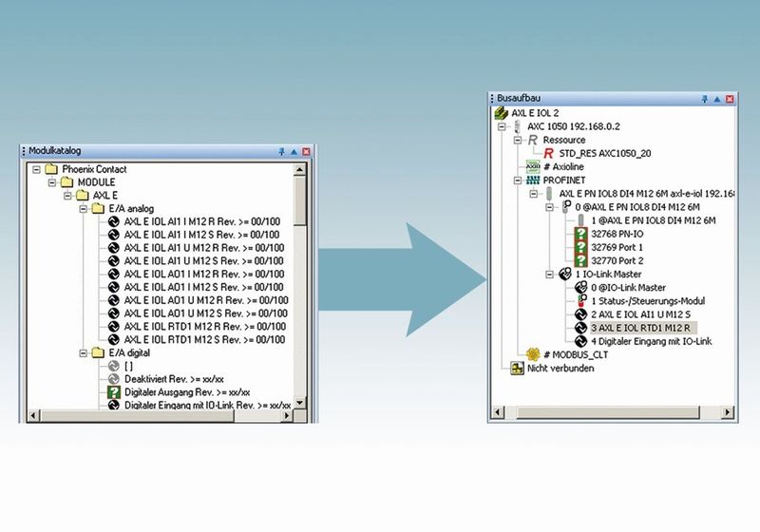
Task: Click the PROFINET network icon
Action: click(x=533, y=180)
